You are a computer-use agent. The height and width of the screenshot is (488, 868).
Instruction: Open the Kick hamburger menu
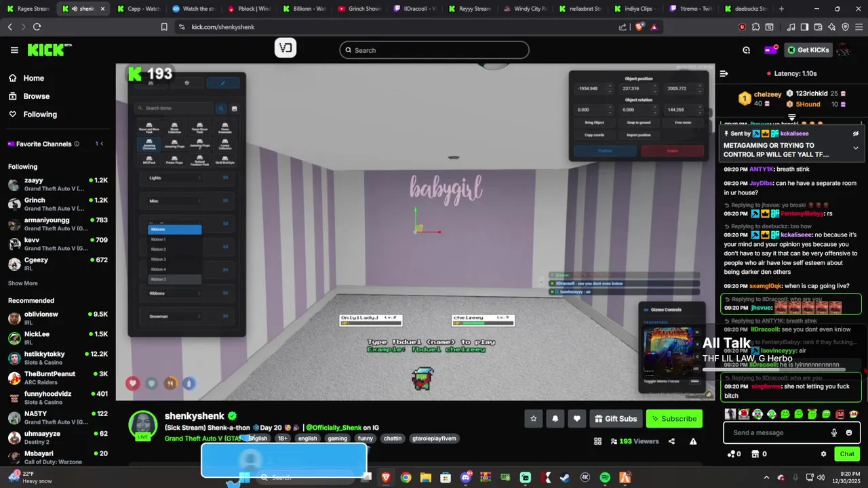coord(14,50)
